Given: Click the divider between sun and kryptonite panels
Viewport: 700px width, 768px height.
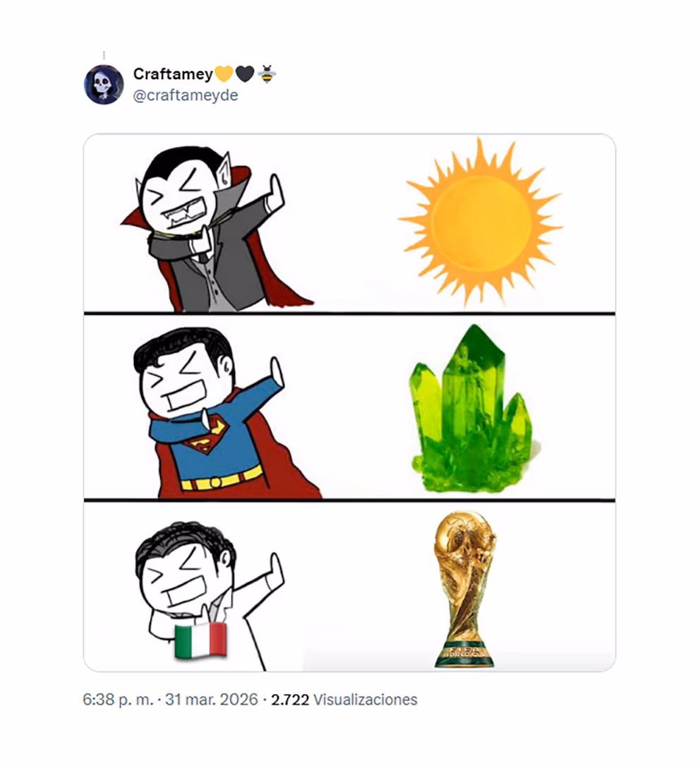Looking at the screenshot, I should tap(349, 313).
